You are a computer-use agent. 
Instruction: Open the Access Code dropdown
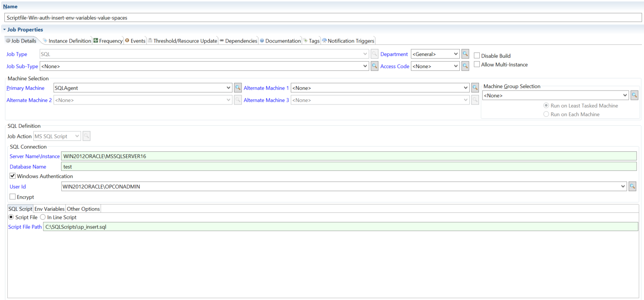coord(455,66)
